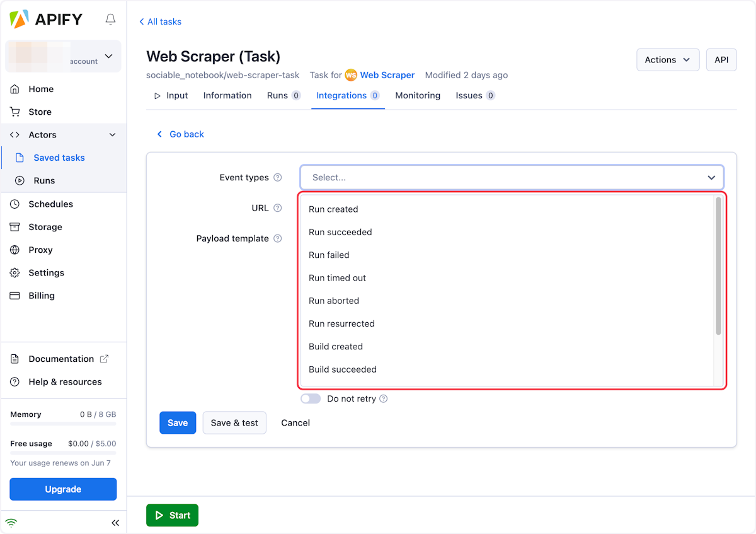
Task: Click the Save button
Action: [178, 423]
